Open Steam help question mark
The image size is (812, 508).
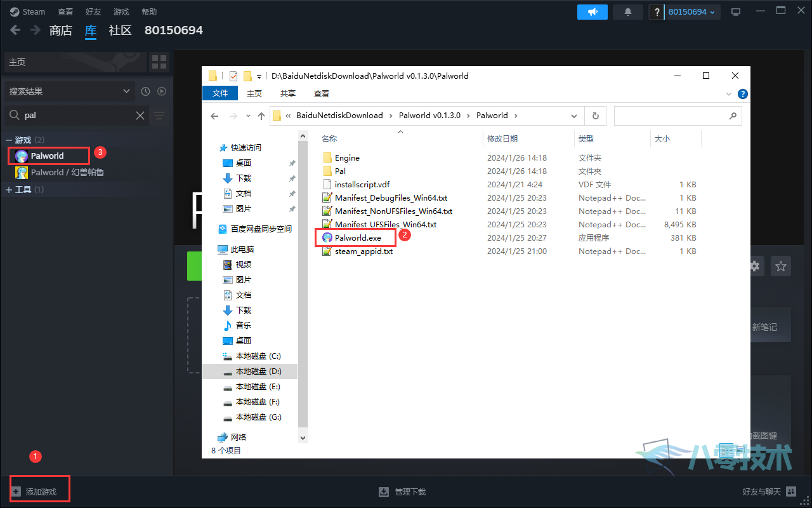(656, 12)
